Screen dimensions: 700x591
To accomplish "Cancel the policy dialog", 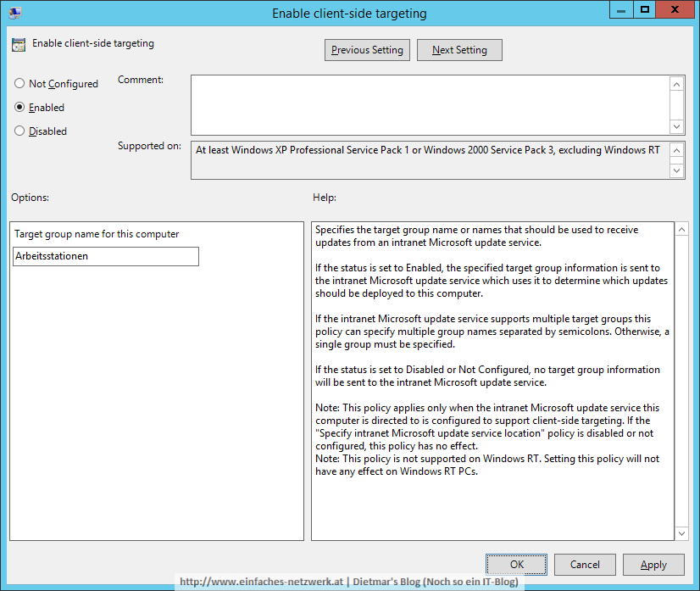I will click(x=585, y=565).
